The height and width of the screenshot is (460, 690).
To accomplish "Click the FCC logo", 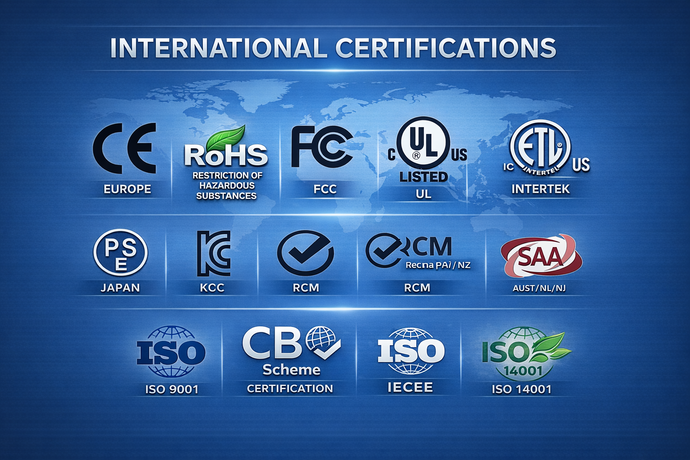I will coord(322,148).
